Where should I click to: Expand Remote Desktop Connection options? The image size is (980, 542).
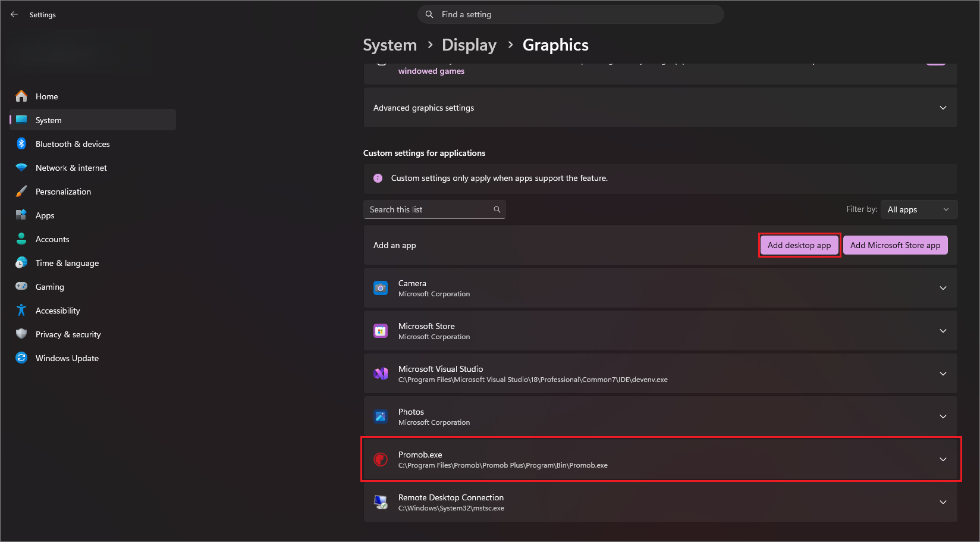pyautogui.click(x=943, y=502)
